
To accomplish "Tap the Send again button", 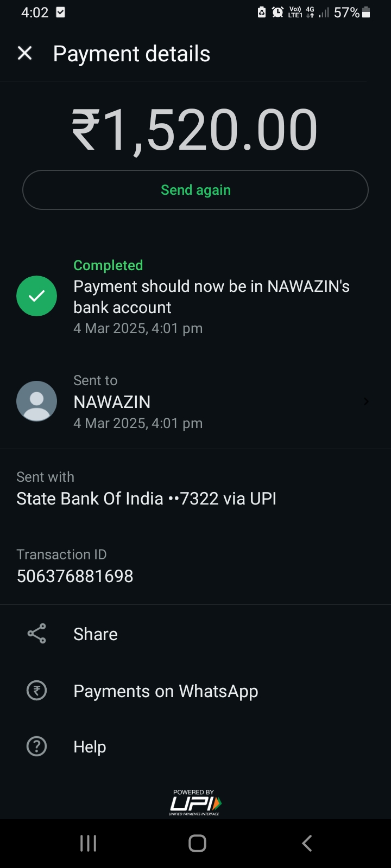I will point(195,190).
